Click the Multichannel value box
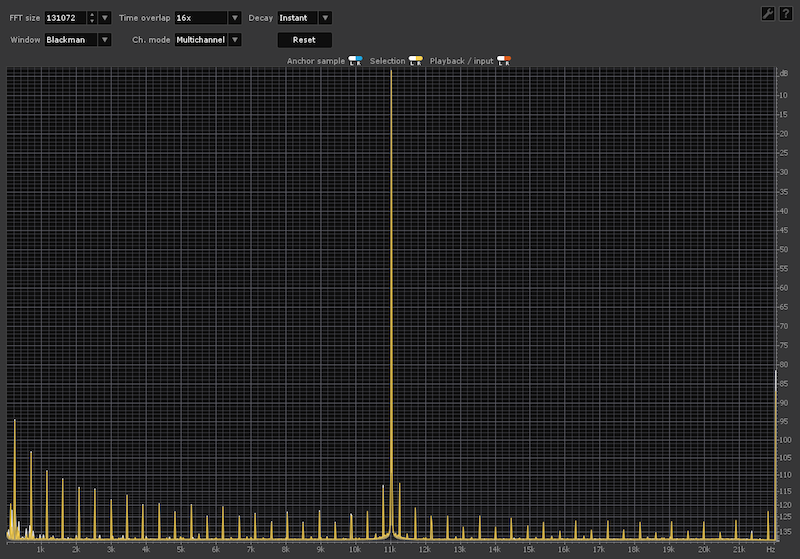 201,40
